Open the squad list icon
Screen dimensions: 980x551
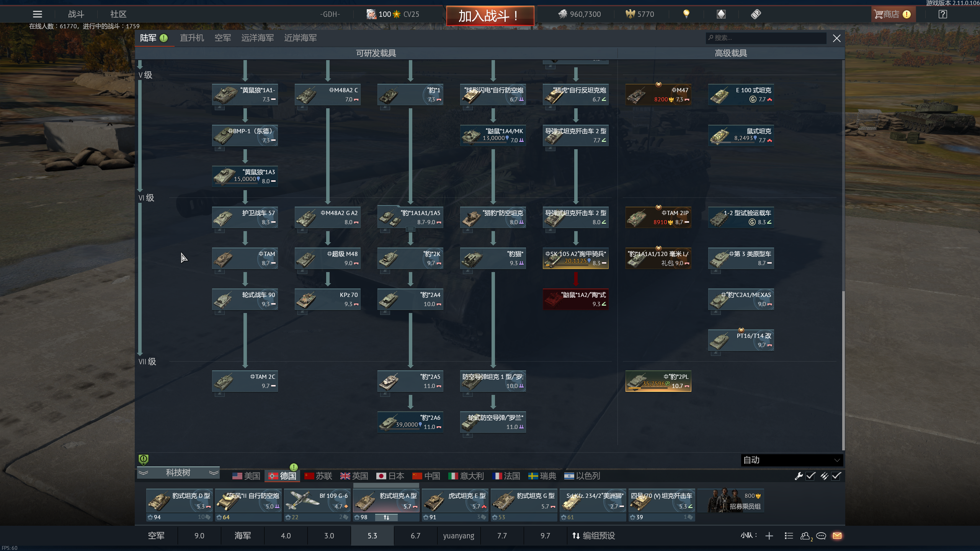pos(789,536)
